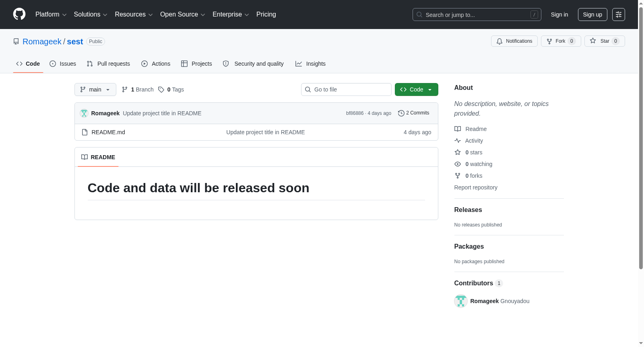644x347 pixels.
Task: Open the Romageek owner profile link
Action: coord(42,42)
